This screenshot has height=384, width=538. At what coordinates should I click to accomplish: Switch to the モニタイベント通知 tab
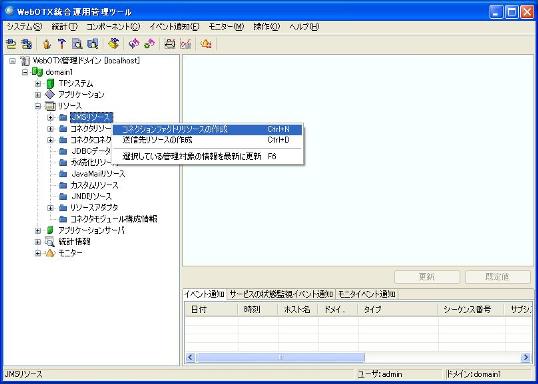[x=366, y=294]
